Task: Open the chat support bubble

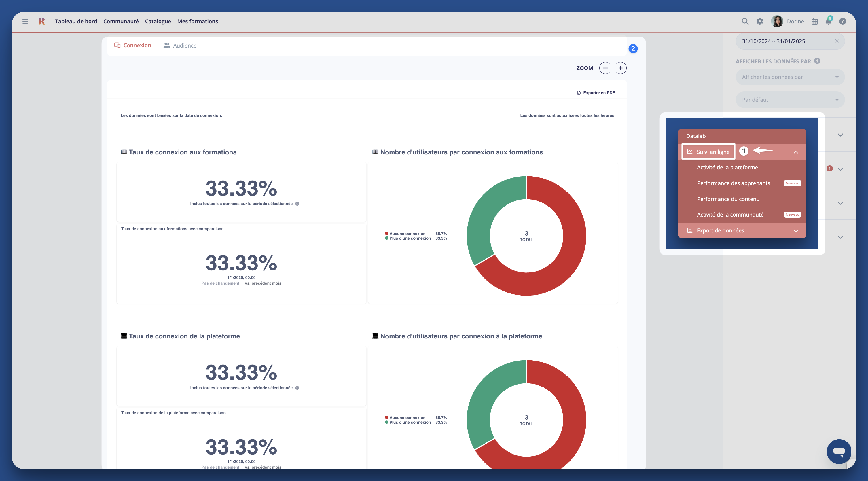Action: [839, 451]
